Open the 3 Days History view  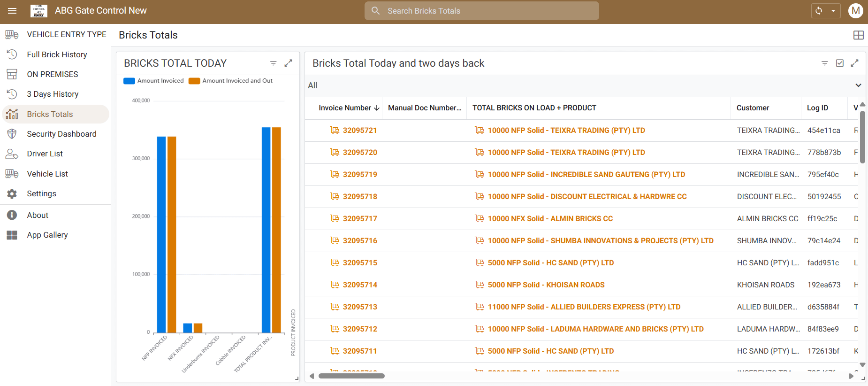click(53, 94)
